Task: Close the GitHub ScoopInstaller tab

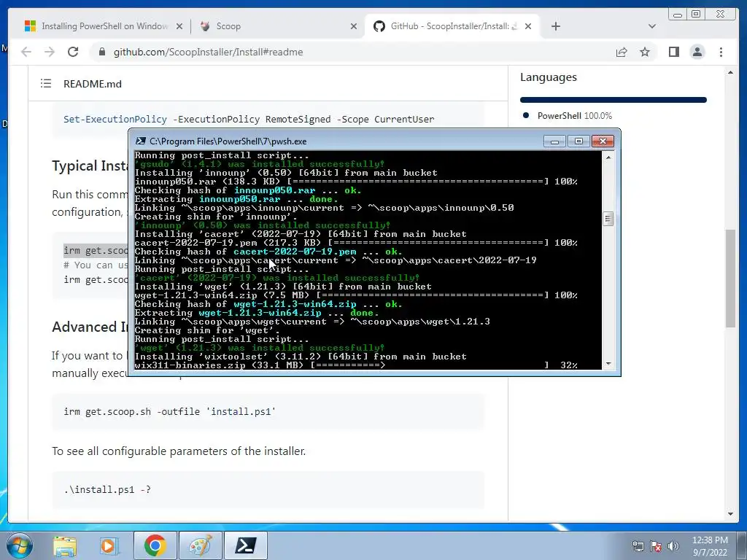Action: pyautogui.click(x=528, y=26)
